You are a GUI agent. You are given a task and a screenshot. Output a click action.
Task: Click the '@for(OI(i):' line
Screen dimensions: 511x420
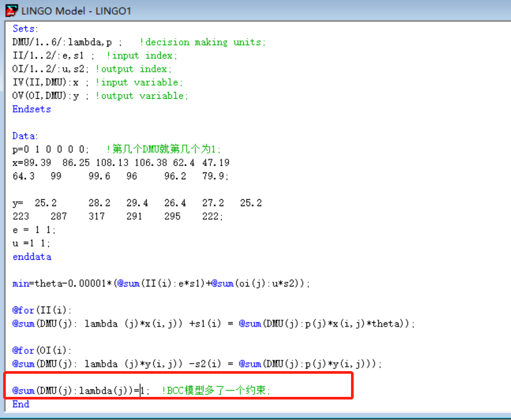[x=42, y=350]
